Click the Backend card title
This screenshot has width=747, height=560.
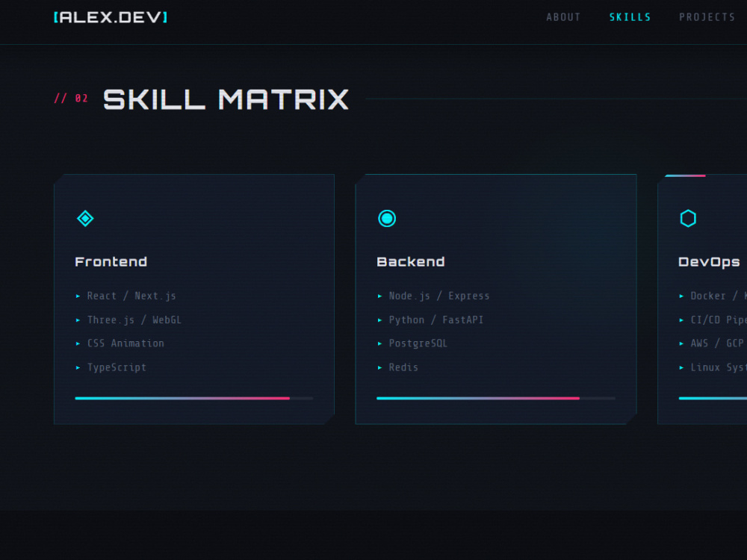(411, 262)
